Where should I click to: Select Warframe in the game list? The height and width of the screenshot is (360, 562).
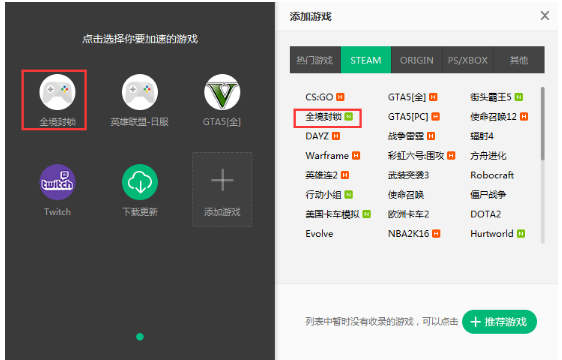[x=327, y=156]
